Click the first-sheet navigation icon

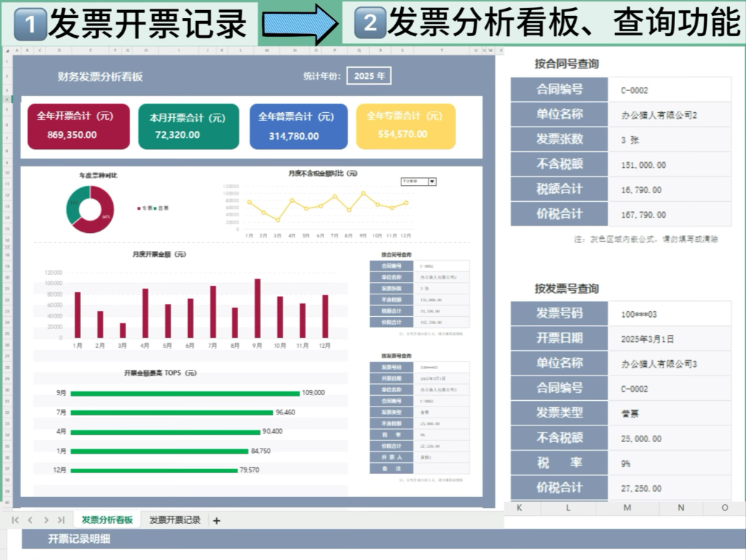[x=16, y=519]
